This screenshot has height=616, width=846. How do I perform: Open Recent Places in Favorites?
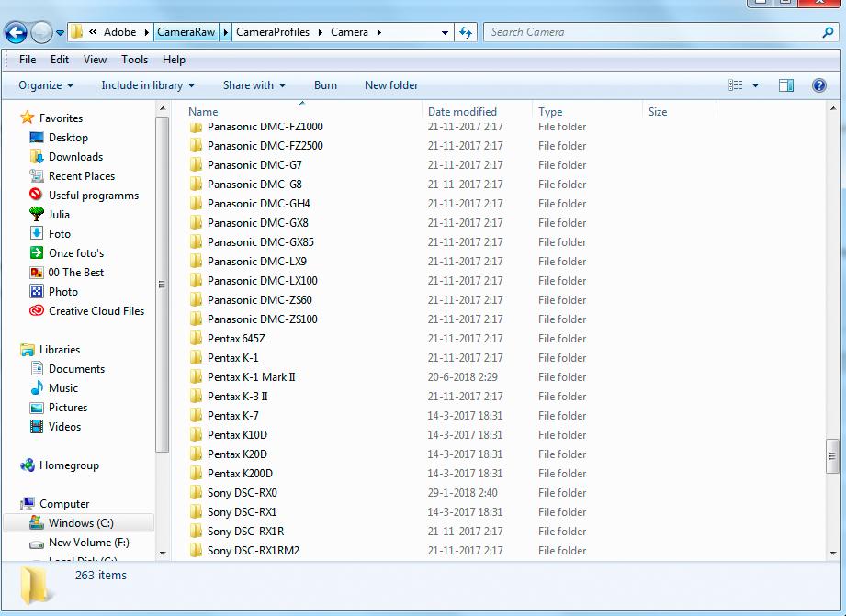[x=72, y=176]
